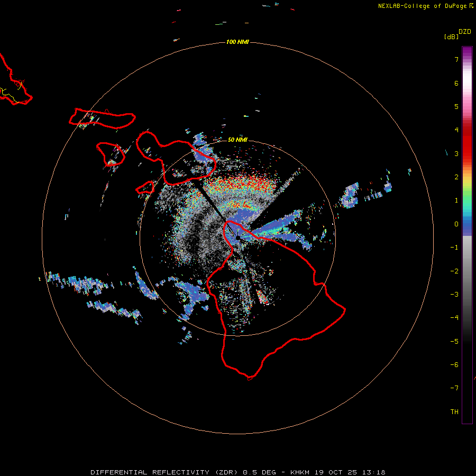Click the -1 value on the color scale

454,248
